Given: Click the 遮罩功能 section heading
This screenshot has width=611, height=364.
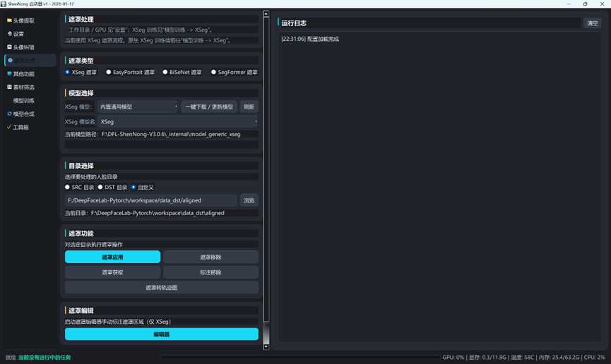Looking at the screenshot, I should pos(81,233).
